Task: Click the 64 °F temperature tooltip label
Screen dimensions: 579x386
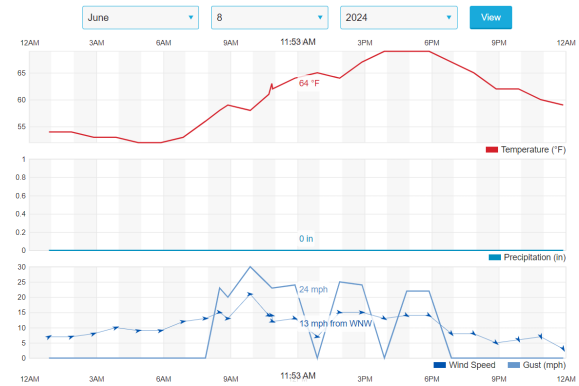Action: pos(309,83)
